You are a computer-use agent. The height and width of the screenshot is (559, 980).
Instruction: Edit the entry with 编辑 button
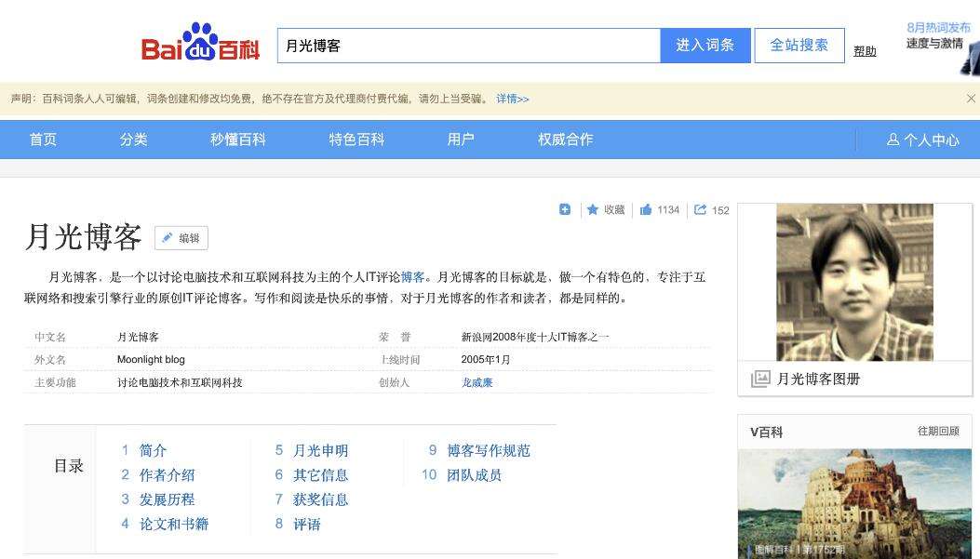click(181, 238)
